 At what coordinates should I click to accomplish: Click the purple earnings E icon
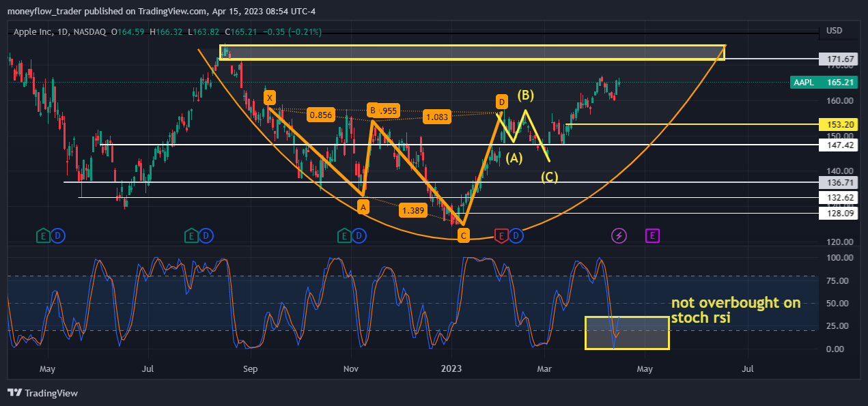[652, 236]
